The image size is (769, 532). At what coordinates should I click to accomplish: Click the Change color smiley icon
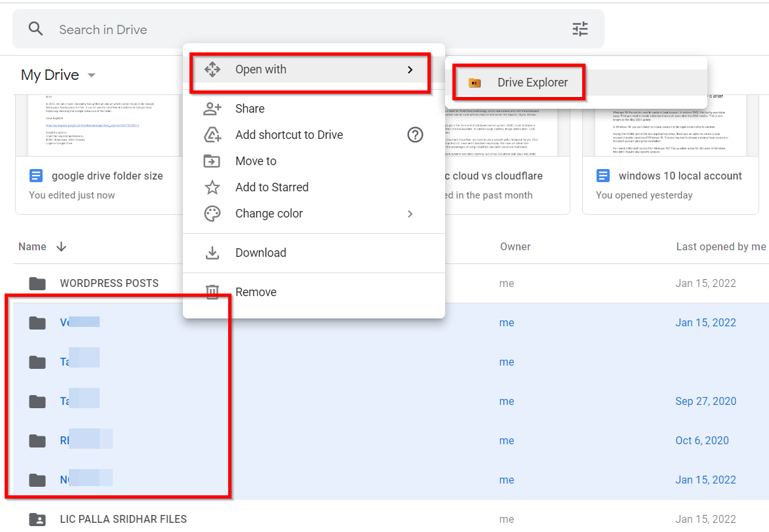click(212, 213)
